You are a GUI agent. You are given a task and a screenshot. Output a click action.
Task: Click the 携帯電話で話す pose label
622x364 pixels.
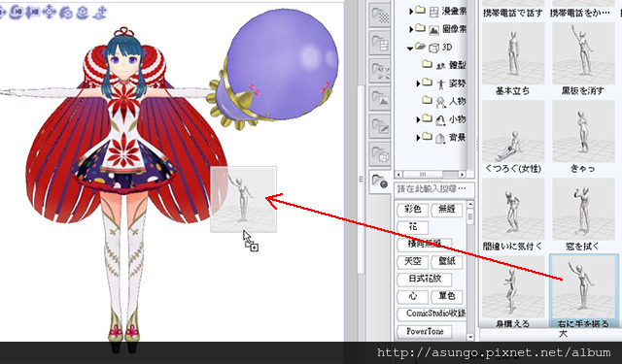coord(512,13)
